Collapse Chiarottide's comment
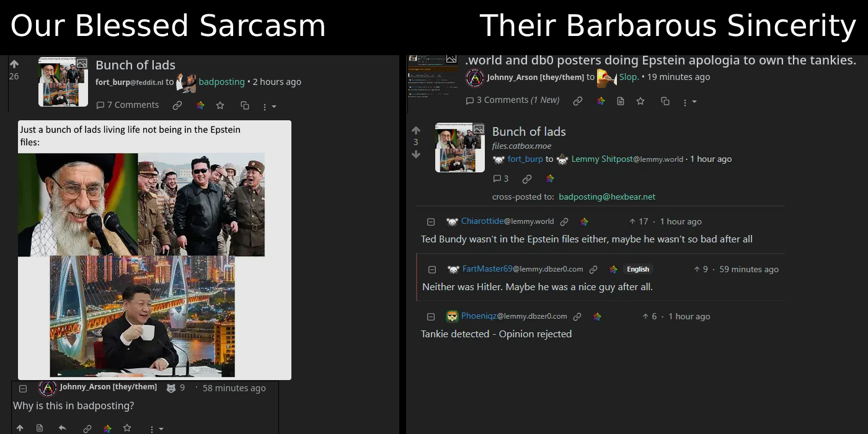 tap(431, 222)
